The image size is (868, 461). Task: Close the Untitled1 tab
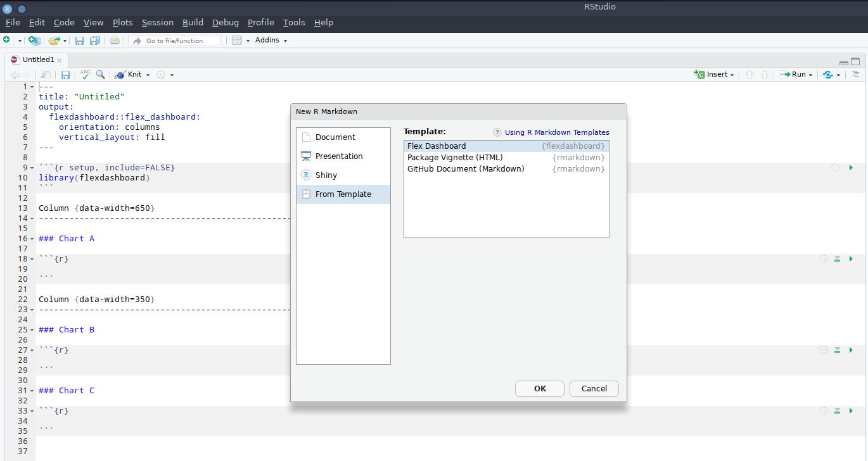(60, 60)
